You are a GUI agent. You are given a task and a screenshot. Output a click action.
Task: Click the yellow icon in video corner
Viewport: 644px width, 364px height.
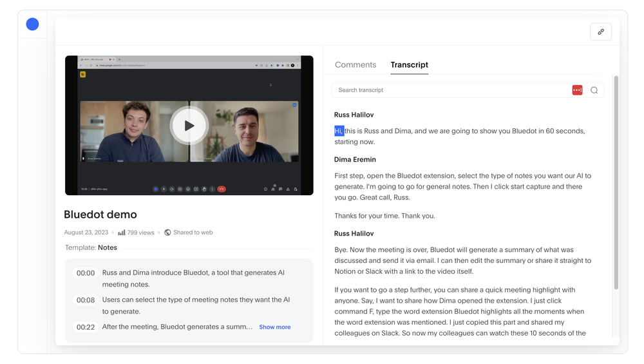pos(82,74)
